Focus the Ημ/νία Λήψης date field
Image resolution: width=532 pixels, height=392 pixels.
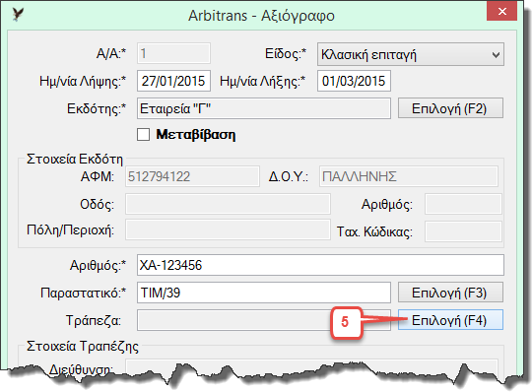pos(173,81)
